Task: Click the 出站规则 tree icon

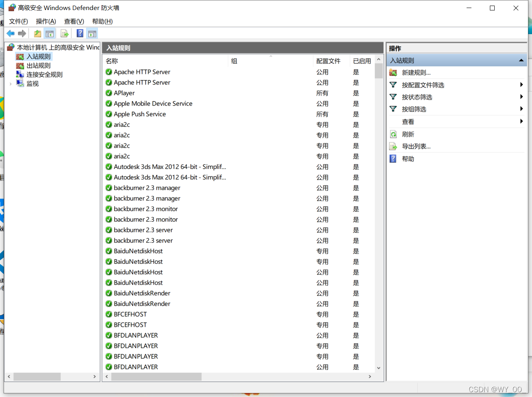Action: tap(20, 65)
